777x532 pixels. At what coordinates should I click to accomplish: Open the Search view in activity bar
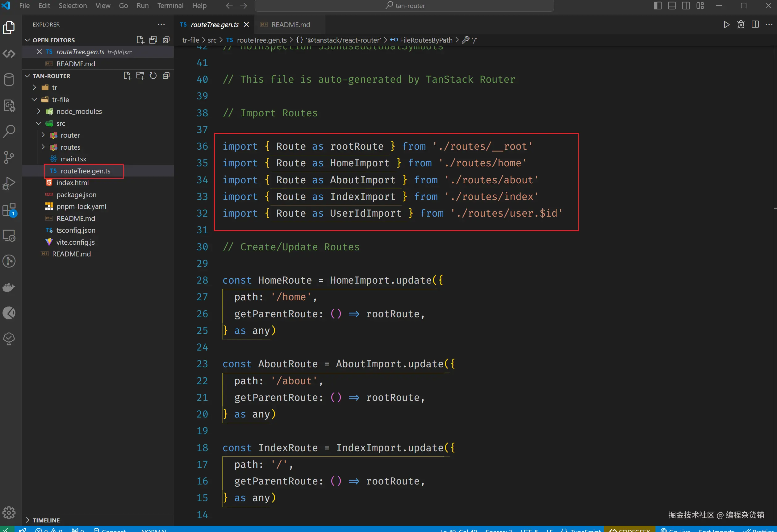[x=9, y=131]
